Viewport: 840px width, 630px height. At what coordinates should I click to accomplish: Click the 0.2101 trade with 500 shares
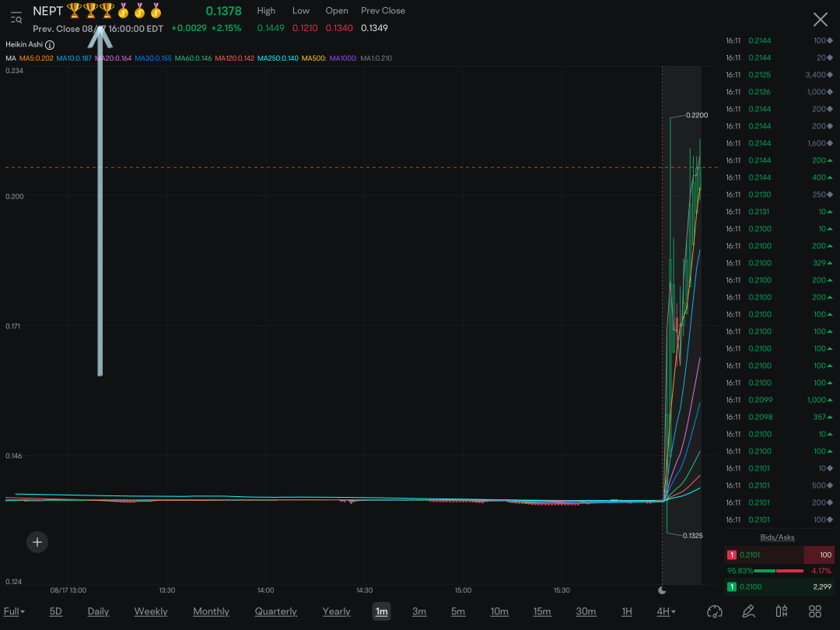click(779, 486)
